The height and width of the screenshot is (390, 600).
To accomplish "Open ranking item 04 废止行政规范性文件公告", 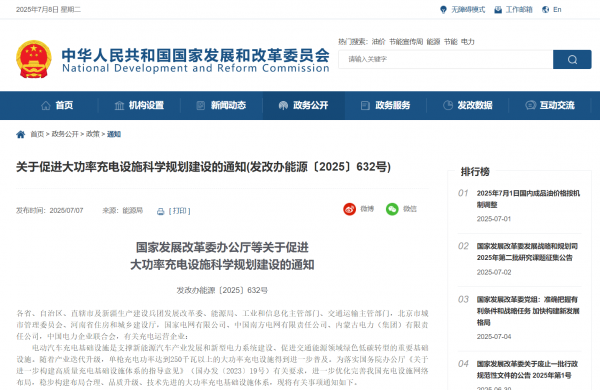I will pos(527,369).
